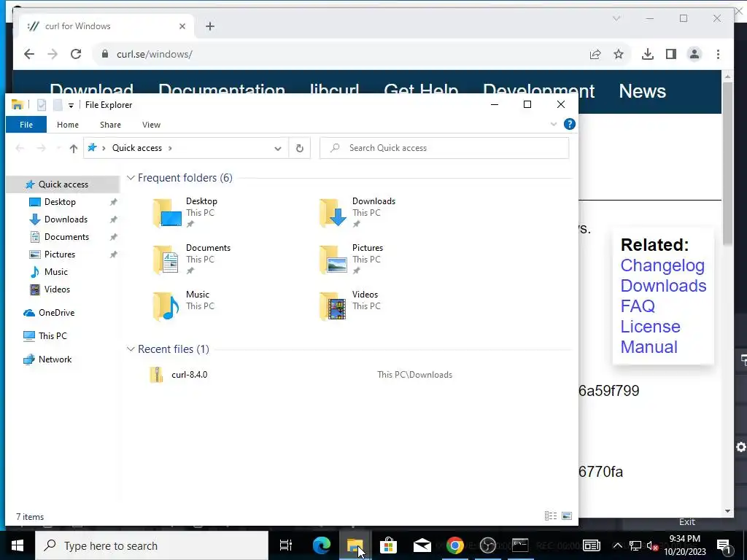Open Development in the curl site menu
Screen dimensions: 747x560
point(538,91)
